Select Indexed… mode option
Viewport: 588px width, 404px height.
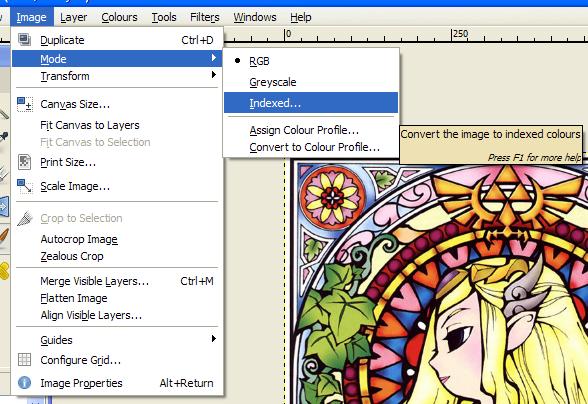click(311, 103)
